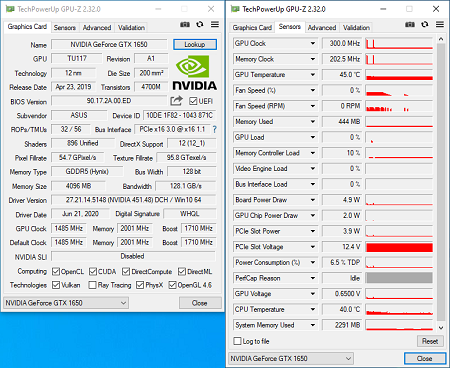
Task: Click GPU Clock value 300.0 MHz
Action: click(x=342, y=43)
